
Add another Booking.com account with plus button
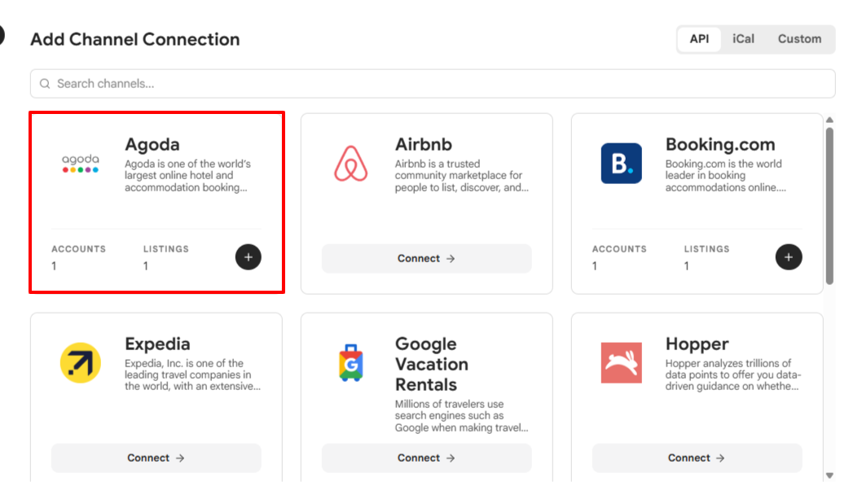pos(789,257)
